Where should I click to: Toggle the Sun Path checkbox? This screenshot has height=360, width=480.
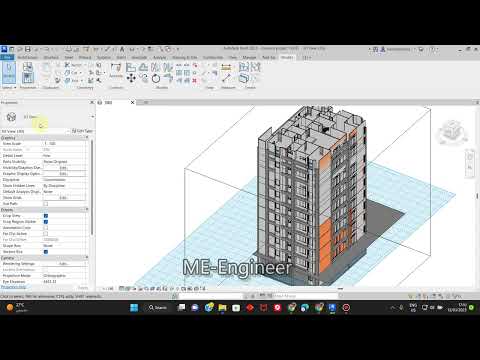click(46, 204)
